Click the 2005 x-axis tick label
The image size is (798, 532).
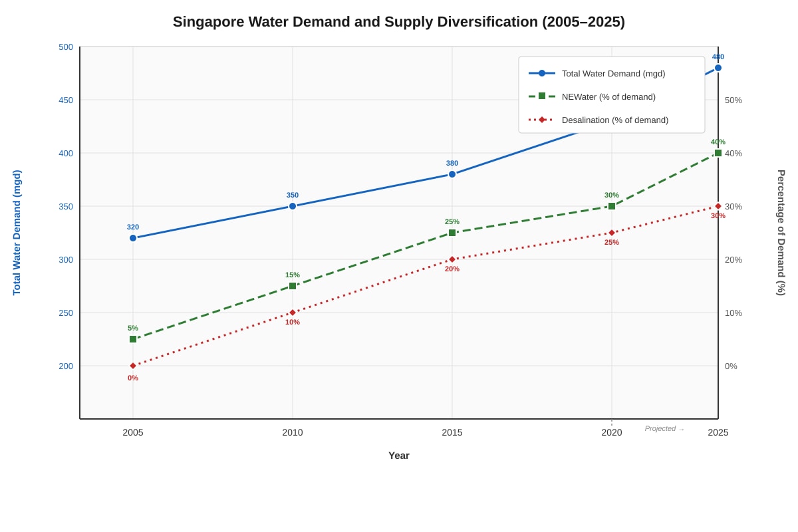click(133, 432)
